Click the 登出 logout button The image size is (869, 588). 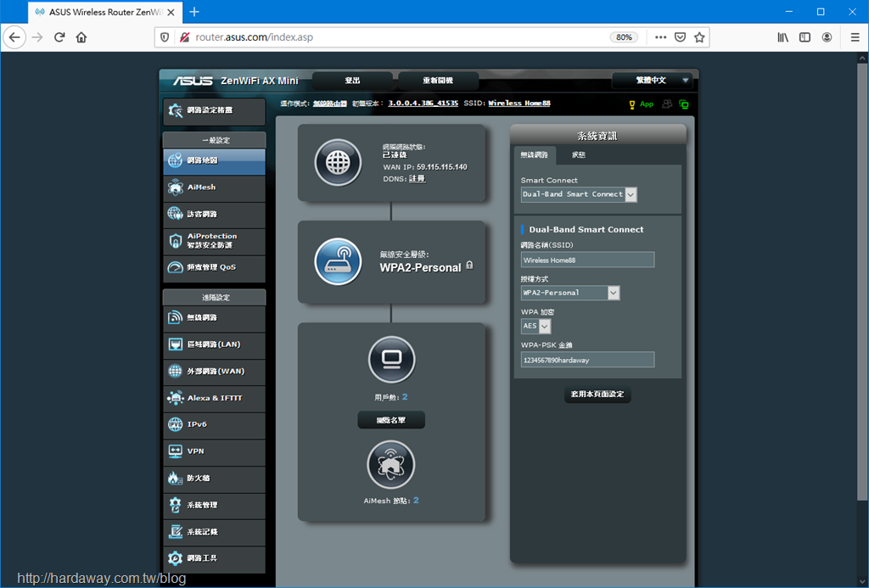[x=352, y=81]
